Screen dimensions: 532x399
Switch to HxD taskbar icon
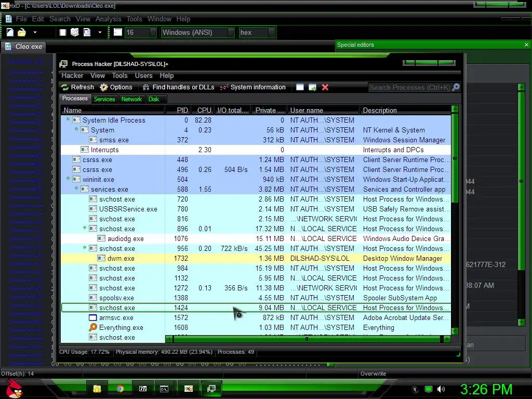188,389
